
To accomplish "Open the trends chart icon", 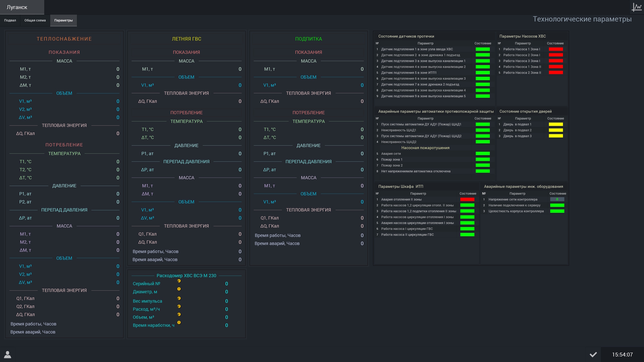I will [636, 7].
